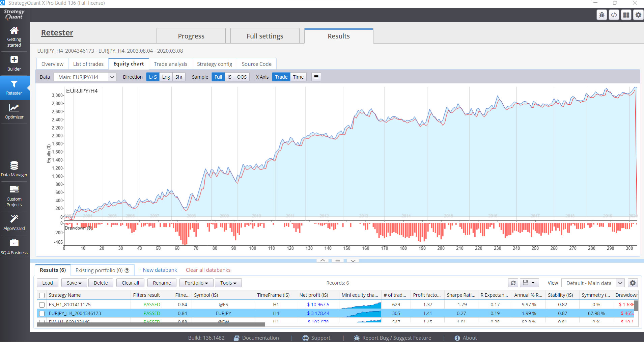Enable the OOS sample filter
The height and width of the screenshot is (342, 644).
[242, 77]
